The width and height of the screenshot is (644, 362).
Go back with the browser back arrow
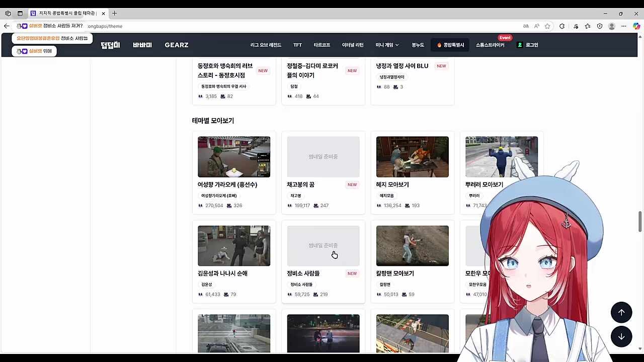click(7, 26)
